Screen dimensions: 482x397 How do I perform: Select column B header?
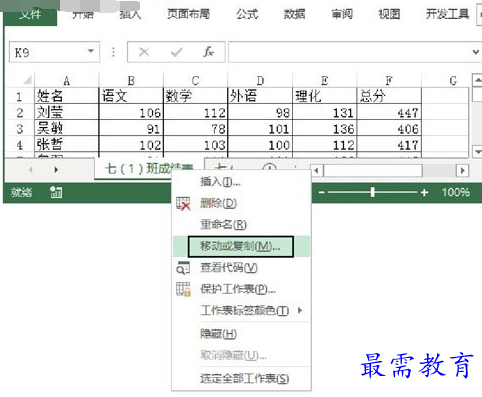(x=131, y=81)
